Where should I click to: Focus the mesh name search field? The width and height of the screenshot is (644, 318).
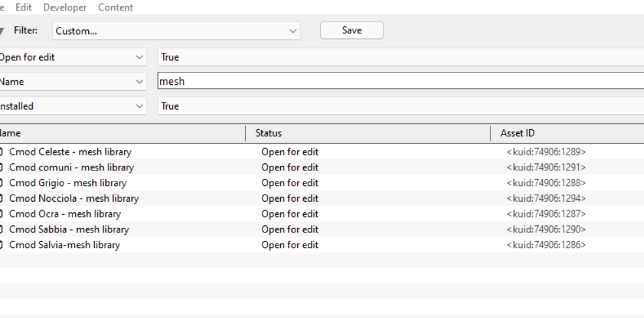(x=401, y=81)
